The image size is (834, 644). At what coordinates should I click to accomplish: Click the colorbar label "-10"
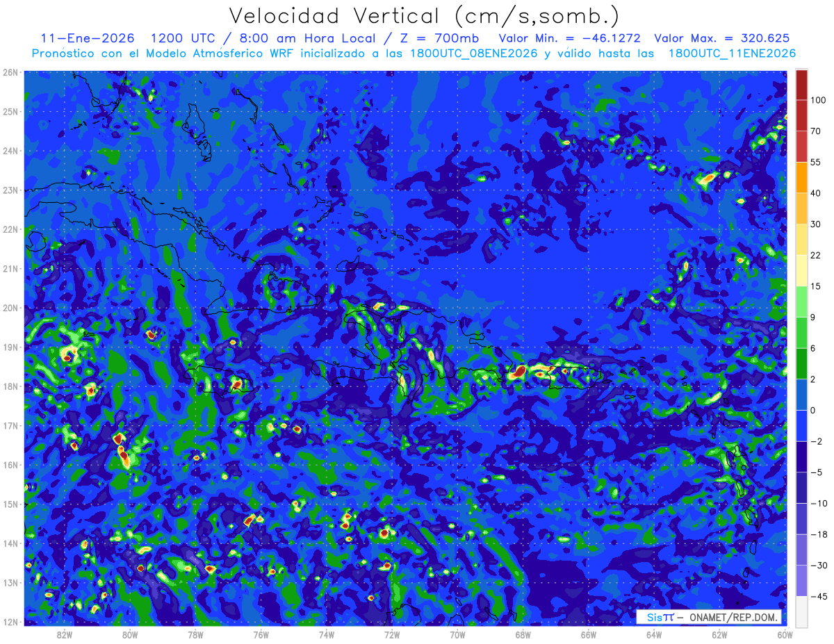click(x=818, y=503)
